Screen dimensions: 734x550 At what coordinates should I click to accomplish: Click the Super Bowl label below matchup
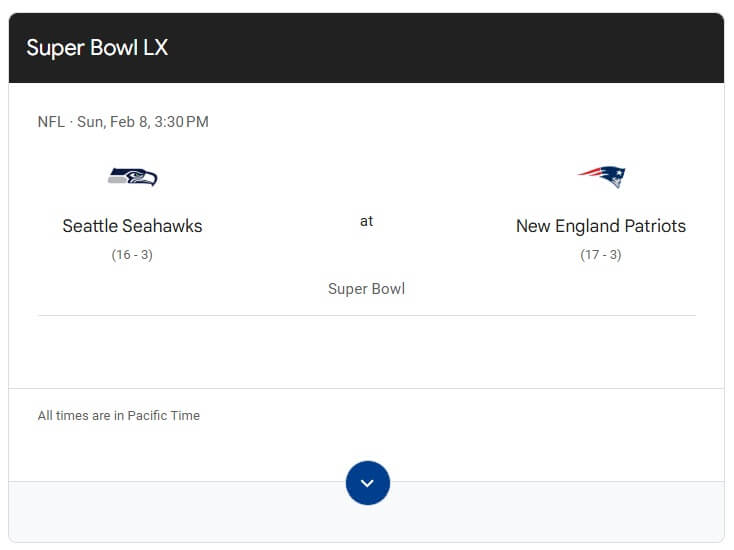click(x=367, y=289)
